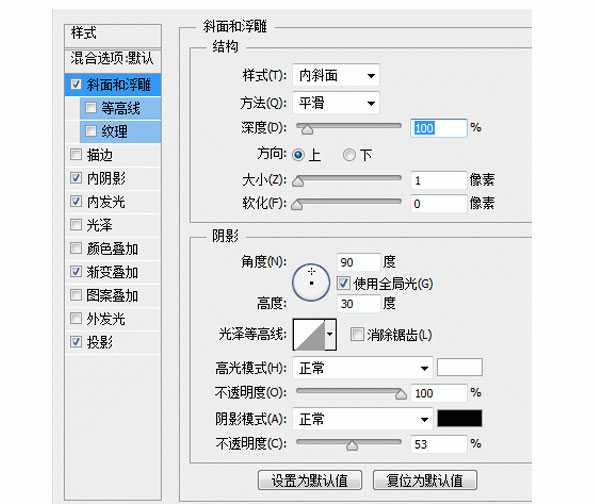Viewport: 595px width, 504px height.
Task: Click the 光泽等高线 contour thumbnail
Action: [309, 335]
